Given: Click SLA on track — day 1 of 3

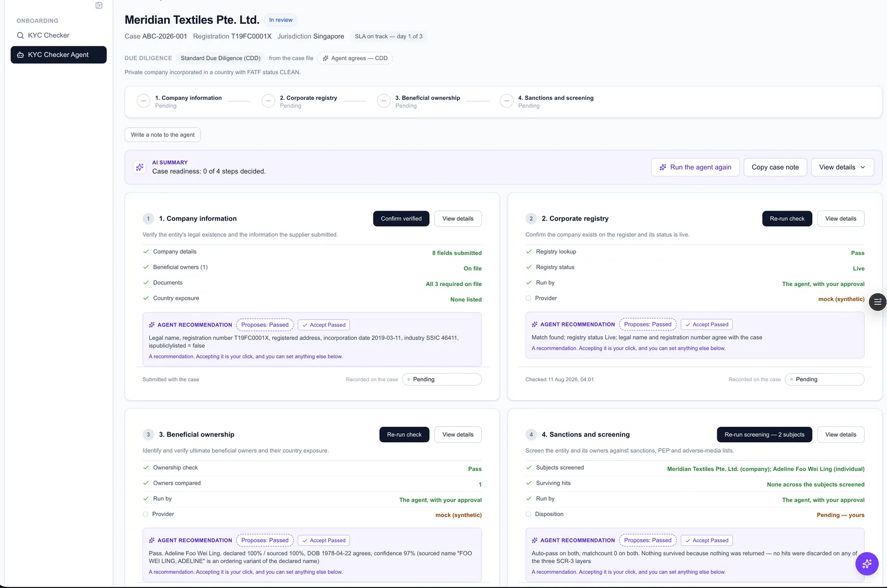Looking at the screenshot, I should pyautogui.click(x=389, y=37).
